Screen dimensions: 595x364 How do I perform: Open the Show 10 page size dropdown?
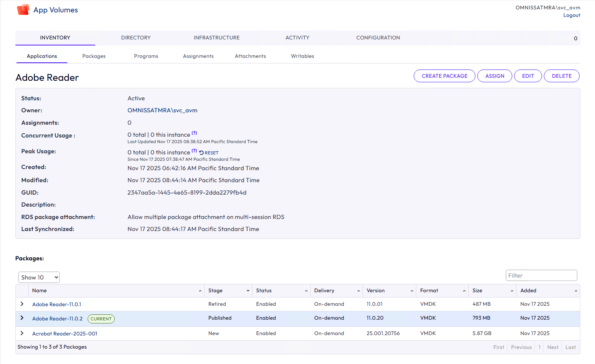[39, 277]
